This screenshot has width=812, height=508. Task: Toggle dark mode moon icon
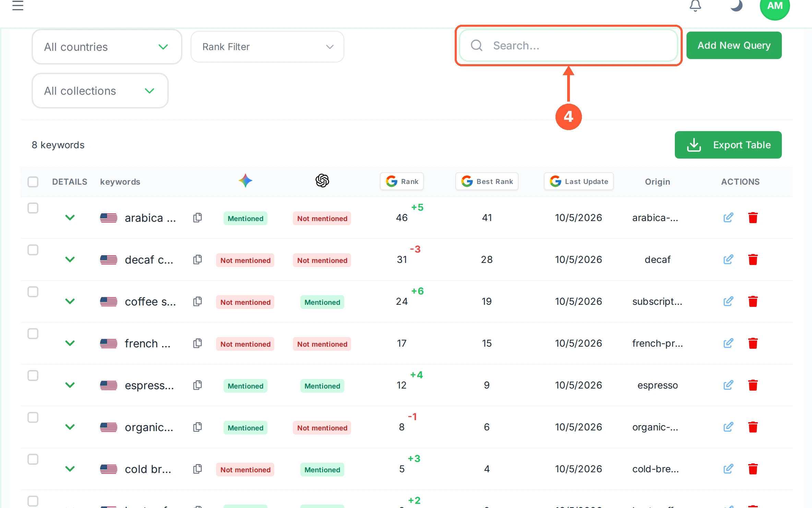coord(736,5)
